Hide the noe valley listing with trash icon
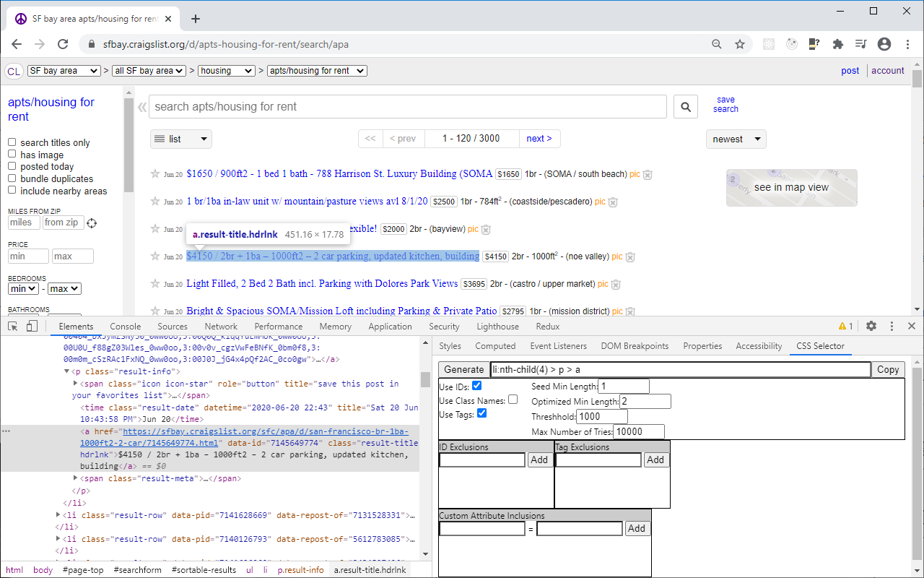924x578 pixels. click(x=630, y=257)
